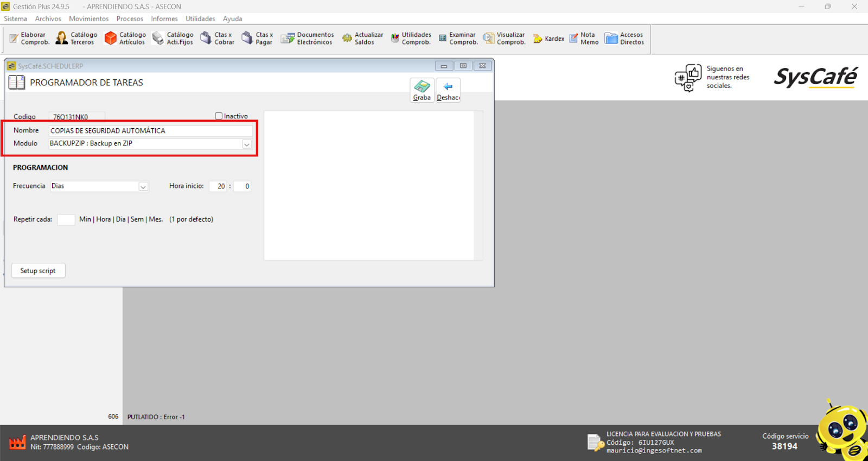Open the Utilidades menu

[200, 18]
